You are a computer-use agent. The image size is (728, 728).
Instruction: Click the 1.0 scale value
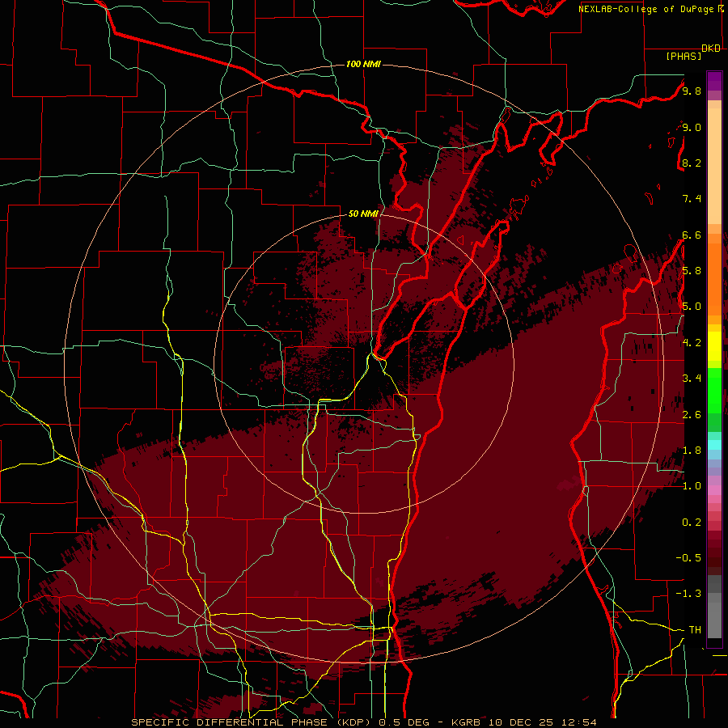(692, 486)
